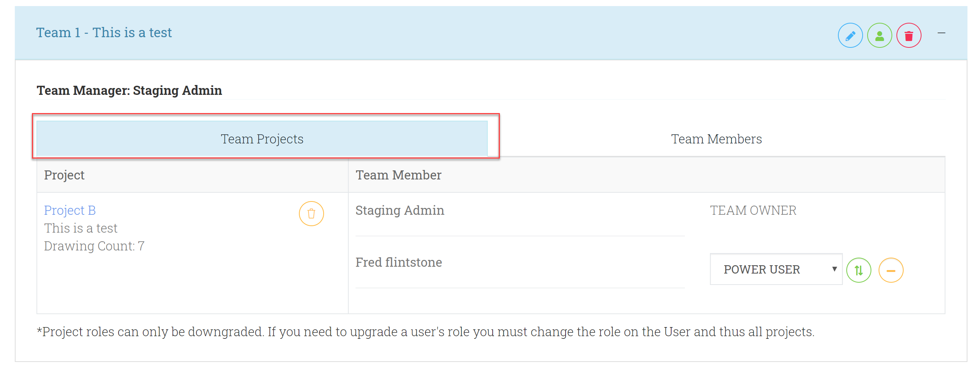Remove Project B with orange trash icon
Image resolution: width=980 pixels, height=376 pixels.
click(311, 214)
